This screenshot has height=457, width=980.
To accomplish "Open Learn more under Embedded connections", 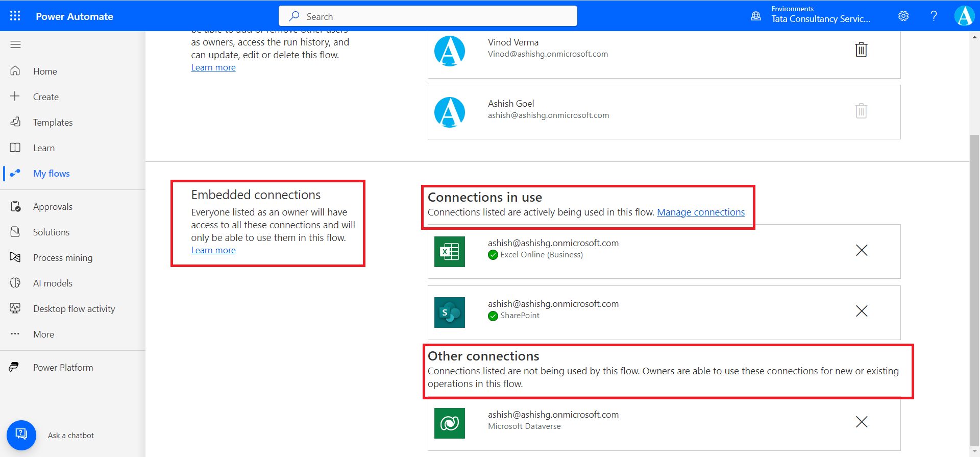I will click(x=213, y=250).
